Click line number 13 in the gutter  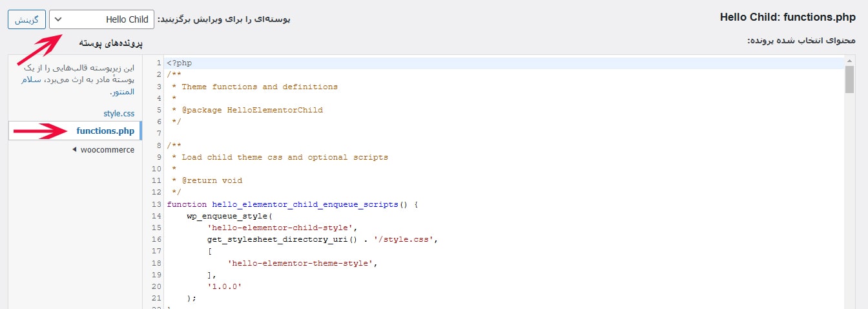pyautogui.click(x=156, y=204)
